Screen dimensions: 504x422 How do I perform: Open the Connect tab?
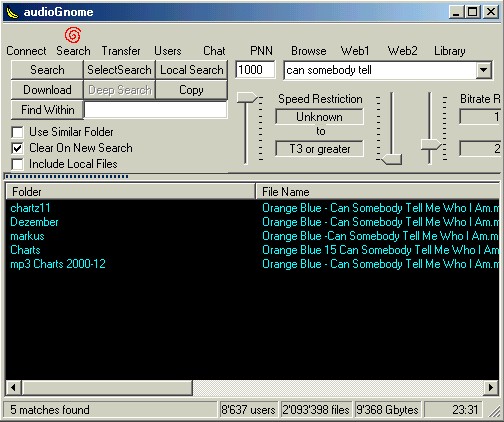point(26,51)
